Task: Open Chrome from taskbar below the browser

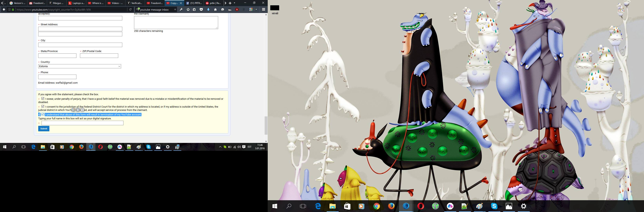Action: pyautogui.click(x=72, y=147)
